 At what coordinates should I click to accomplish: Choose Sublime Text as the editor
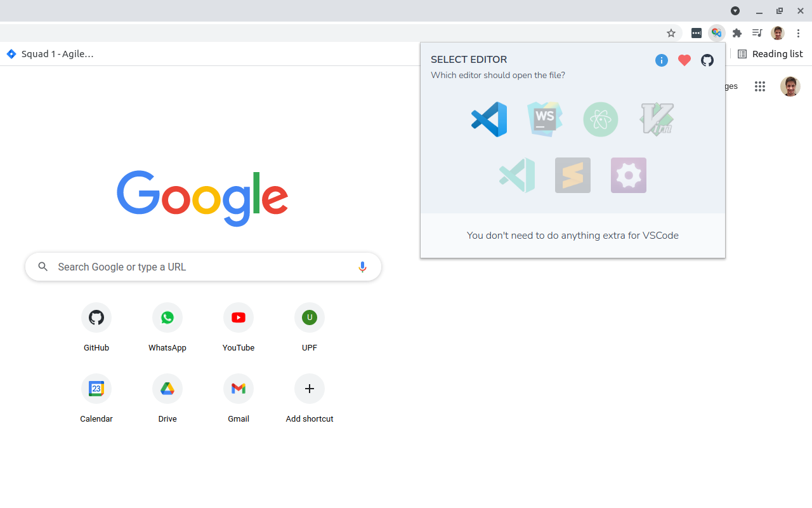[572, 175]
